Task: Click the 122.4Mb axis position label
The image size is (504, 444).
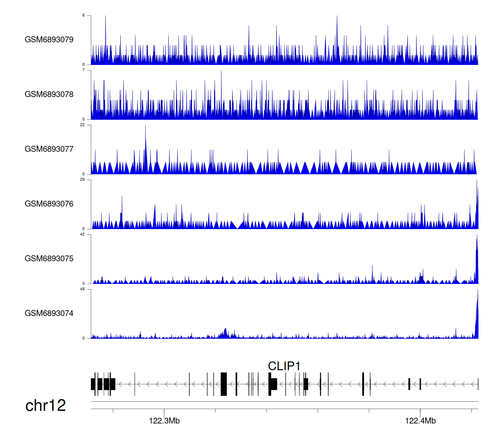Action: (420, 421)
